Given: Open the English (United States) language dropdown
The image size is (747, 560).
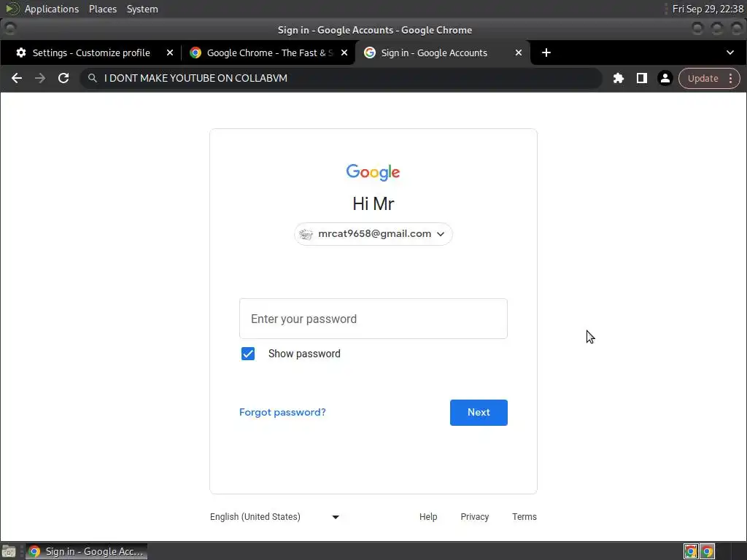Looking at the screenshot, I should coord(275,517).
